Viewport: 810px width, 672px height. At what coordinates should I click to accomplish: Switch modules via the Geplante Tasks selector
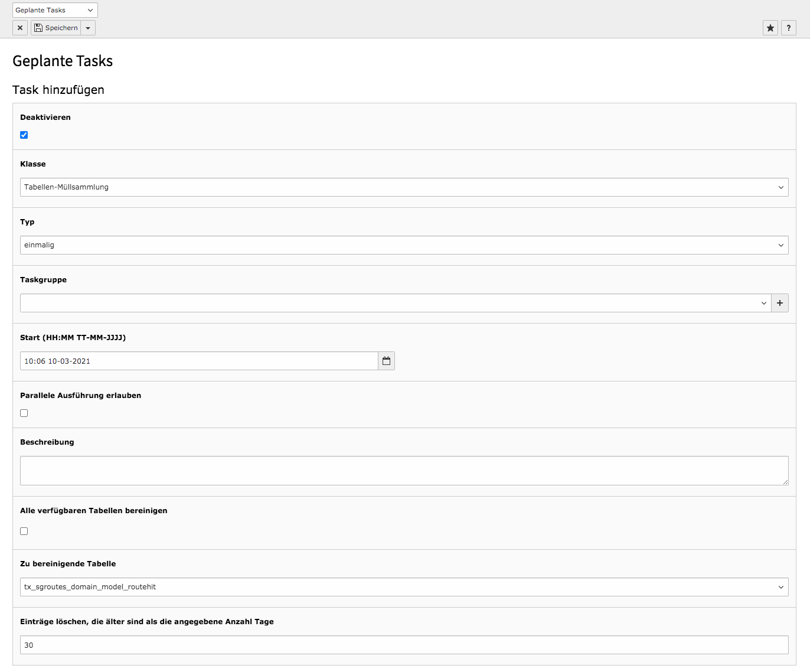pos(54,9)
